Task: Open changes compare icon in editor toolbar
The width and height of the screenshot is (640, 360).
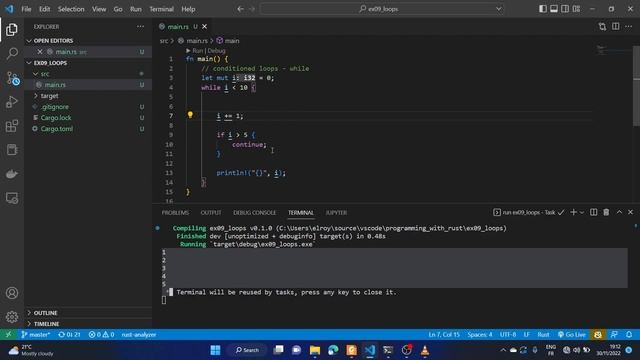Action: (x=602, y=27)
